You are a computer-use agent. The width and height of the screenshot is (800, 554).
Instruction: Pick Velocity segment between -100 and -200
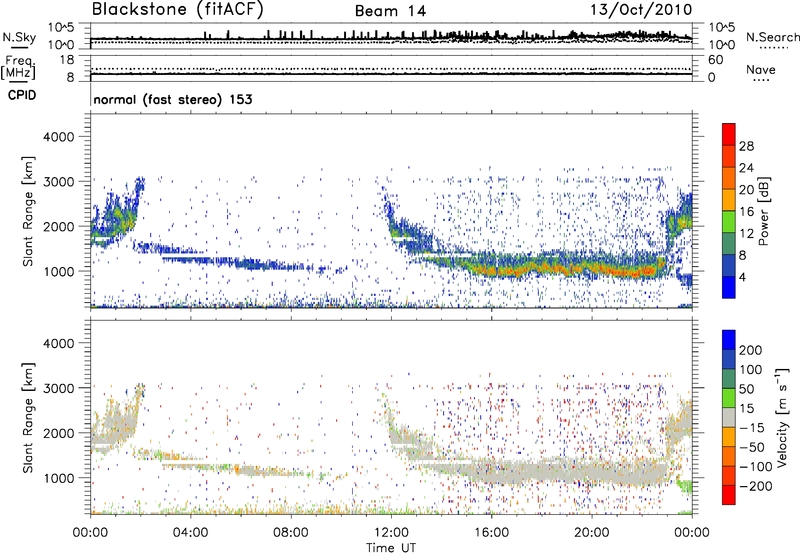coord(729,475)
